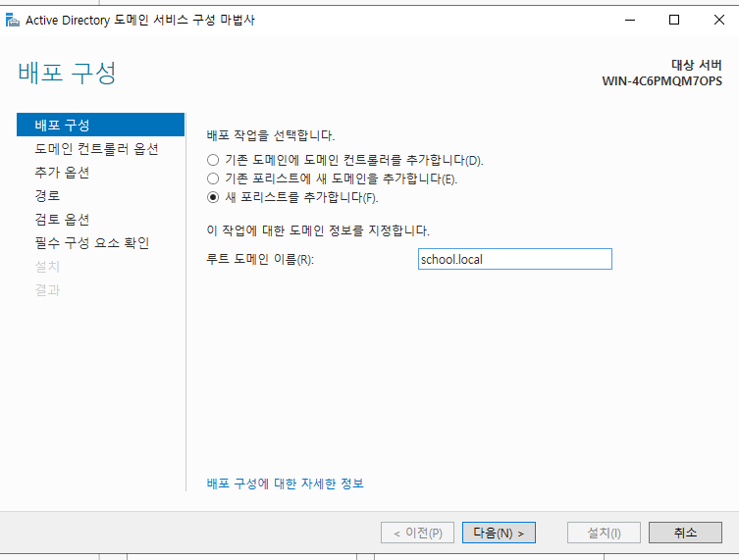The image size is (739, 560).
Task: Open the 배포 구성 step in sidebar
Action: pyautogui.click(x=100, y=125)
